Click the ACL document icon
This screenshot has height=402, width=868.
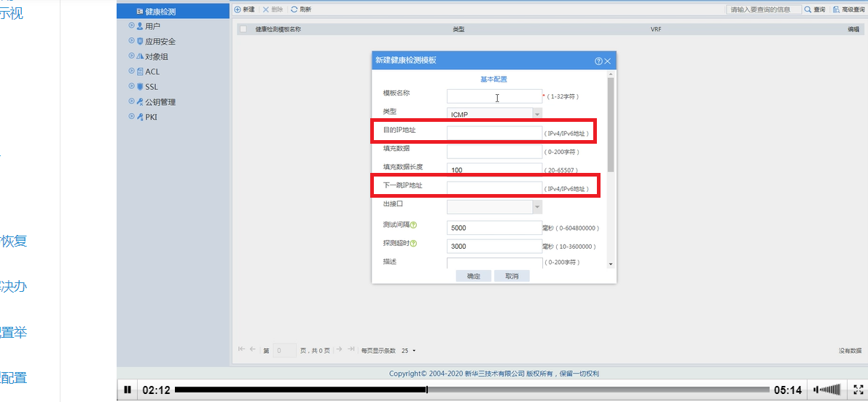pos(140,71)
